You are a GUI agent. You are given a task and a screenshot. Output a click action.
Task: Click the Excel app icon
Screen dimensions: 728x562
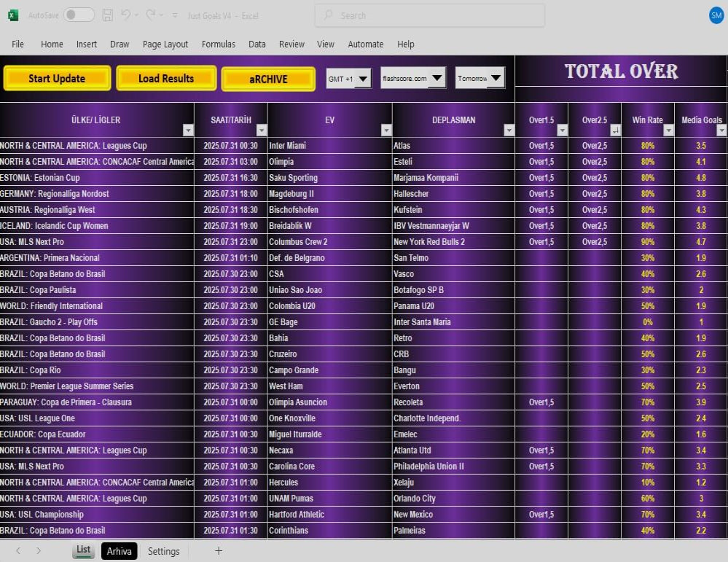coord(13,15)
